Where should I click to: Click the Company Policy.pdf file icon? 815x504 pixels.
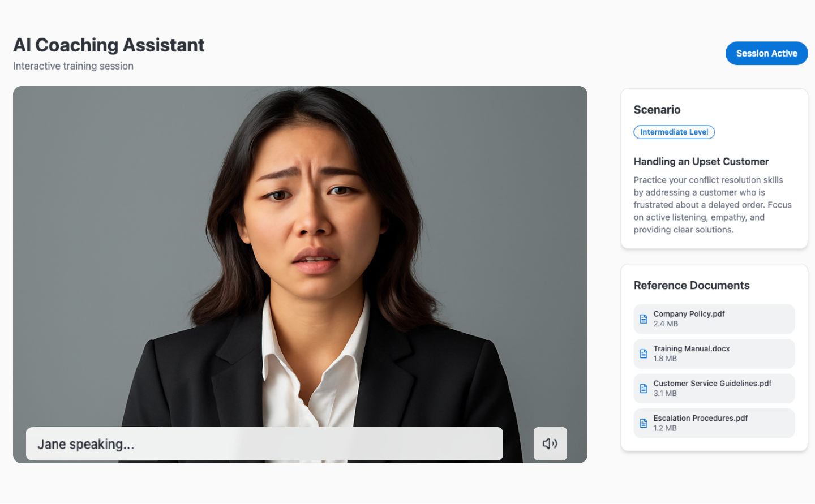pos(644,319)
